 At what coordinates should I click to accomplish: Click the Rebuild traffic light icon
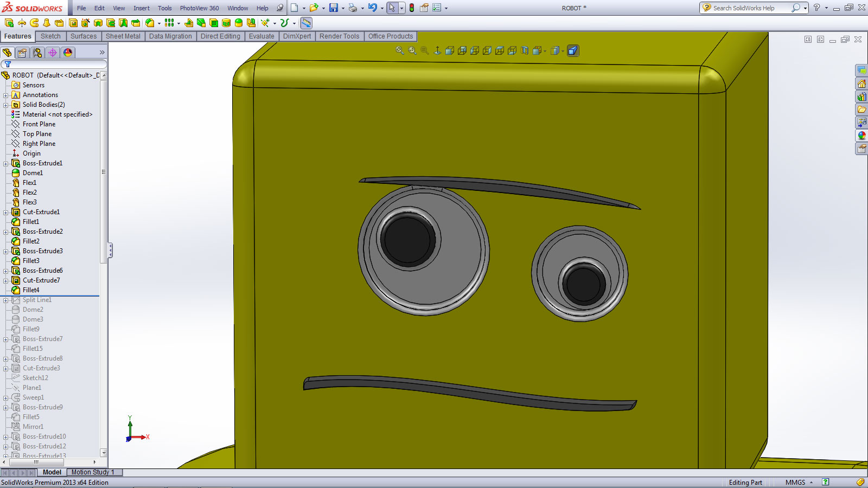click(412, 8)
